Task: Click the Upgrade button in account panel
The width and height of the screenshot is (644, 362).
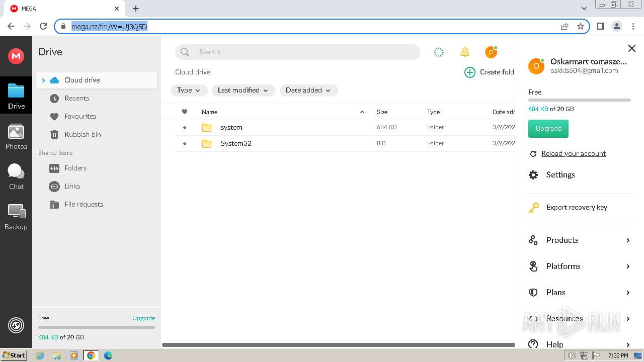Action: tap(548, 129)
